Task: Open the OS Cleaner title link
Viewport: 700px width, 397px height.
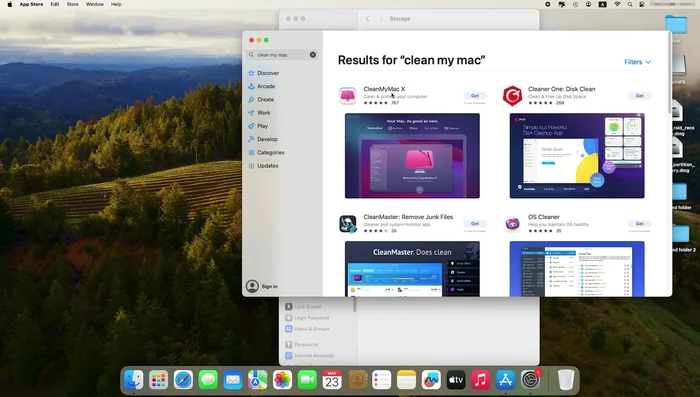Action: [x=543, y=217]
